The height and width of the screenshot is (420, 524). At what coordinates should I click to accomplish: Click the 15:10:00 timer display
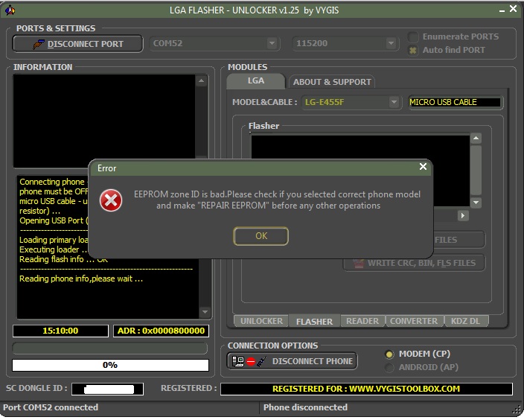60,331
